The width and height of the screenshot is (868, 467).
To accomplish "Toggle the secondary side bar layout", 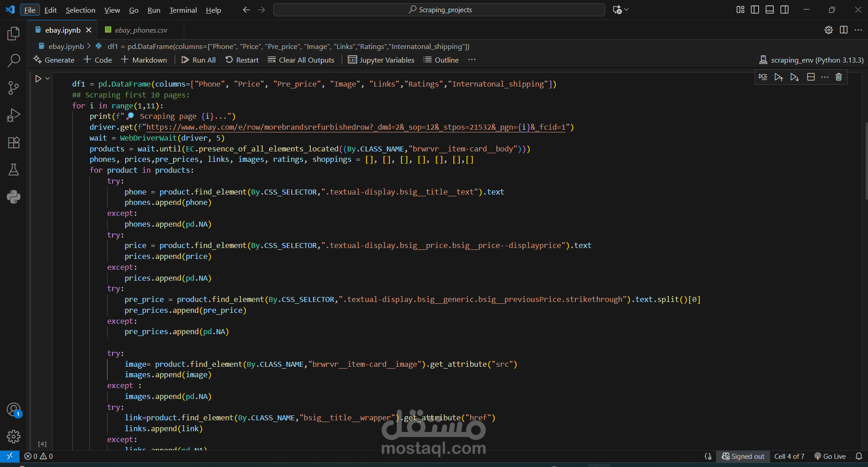I will (x=785, y=10).
